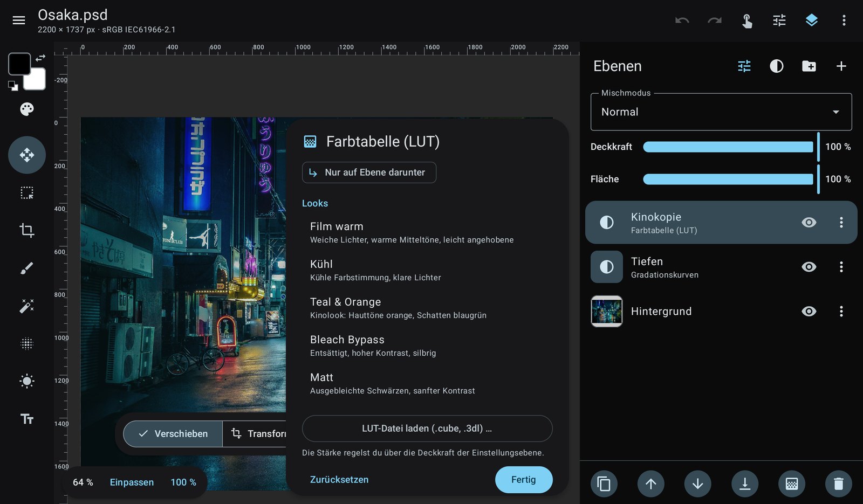863x504 pixels.
Task: Open adjustments sliders in top bar
Action: click(x=779, y=20)
